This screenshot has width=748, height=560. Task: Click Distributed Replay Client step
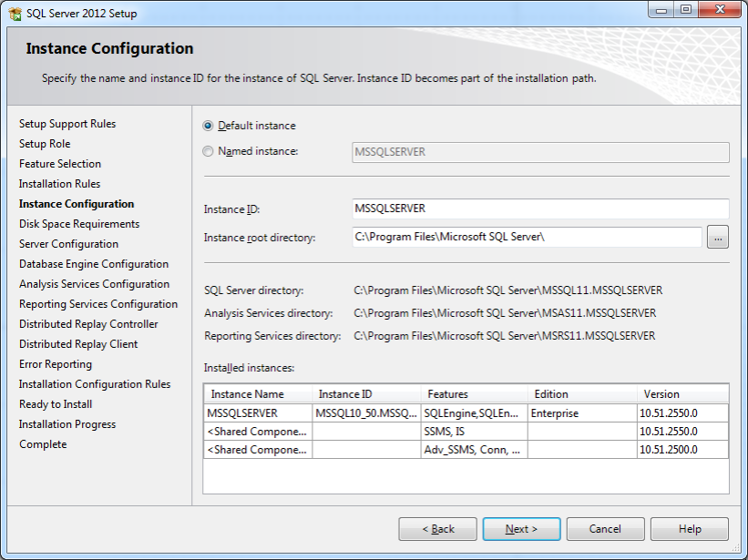[x=78, y=344]
